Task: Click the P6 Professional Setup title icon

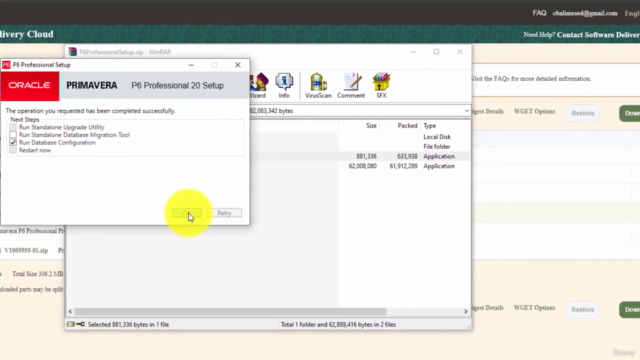Action: 6,65
